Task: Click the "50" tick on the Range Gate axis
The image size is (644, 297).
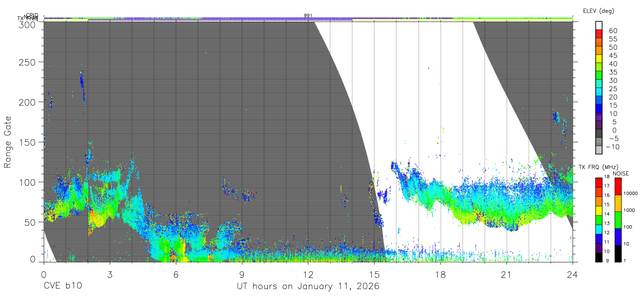Action: point(30,222)
